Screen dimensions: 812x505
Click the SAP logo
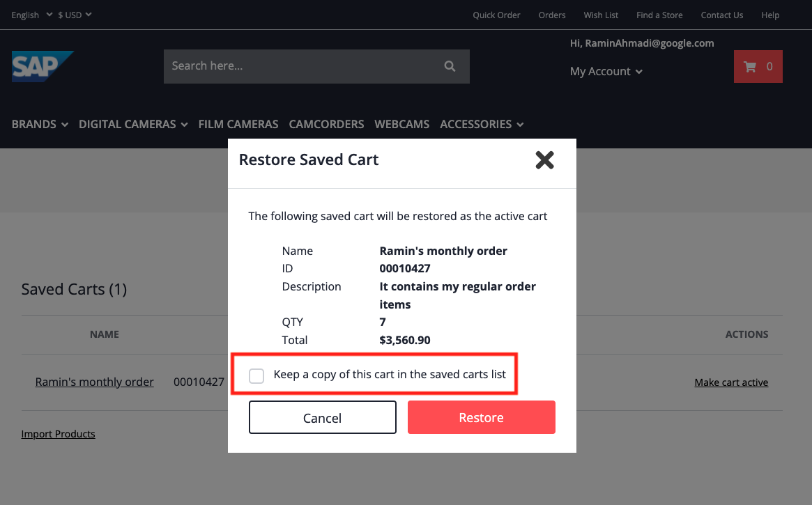pos(43,66)
